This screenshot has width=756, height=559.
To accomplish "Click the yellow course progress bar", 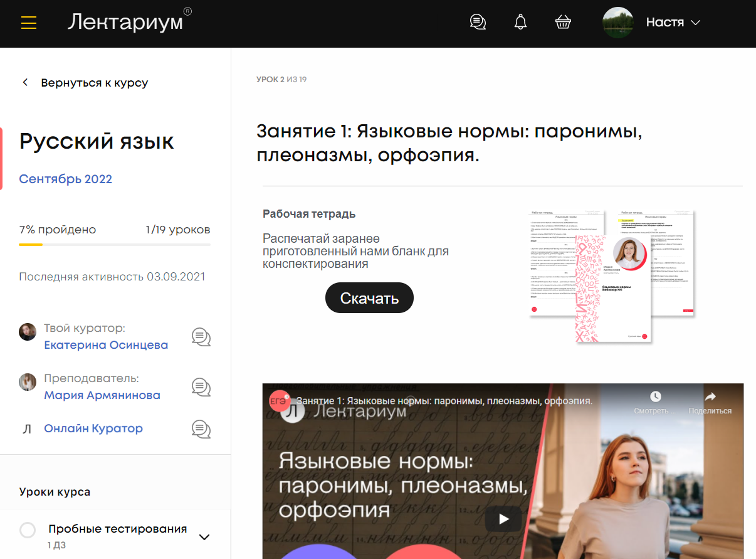I will click(x=115, y=244).
